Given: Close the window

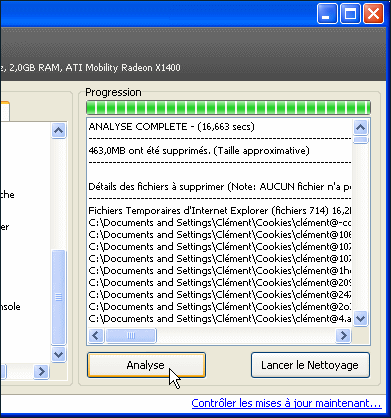Looking at the screenshot, I should point(373,14).
